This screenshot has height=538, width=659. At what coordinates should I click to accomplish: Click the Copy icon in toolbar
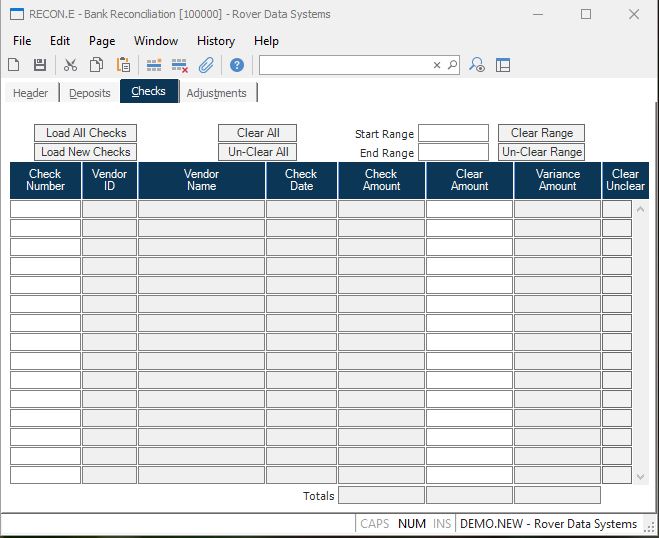pos(97,65)
